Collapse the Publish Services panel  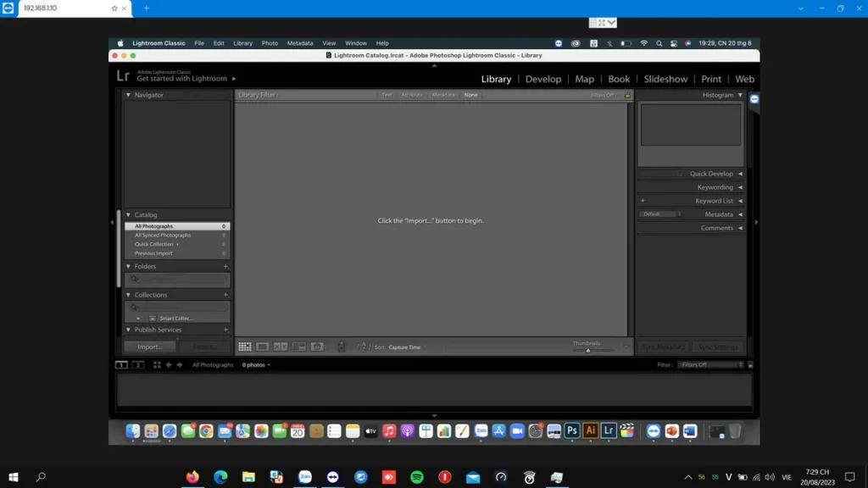tap(129, 330)
